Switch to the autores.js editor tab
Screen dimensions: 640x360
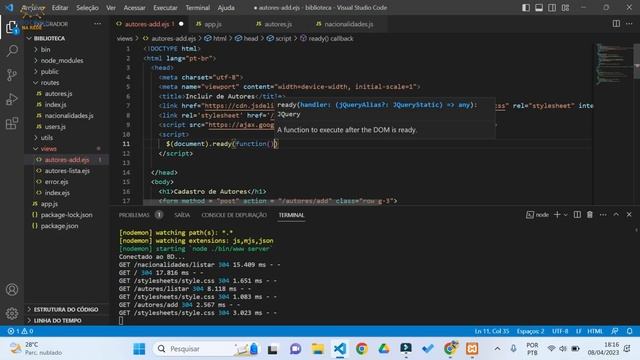tap(278, 24)
